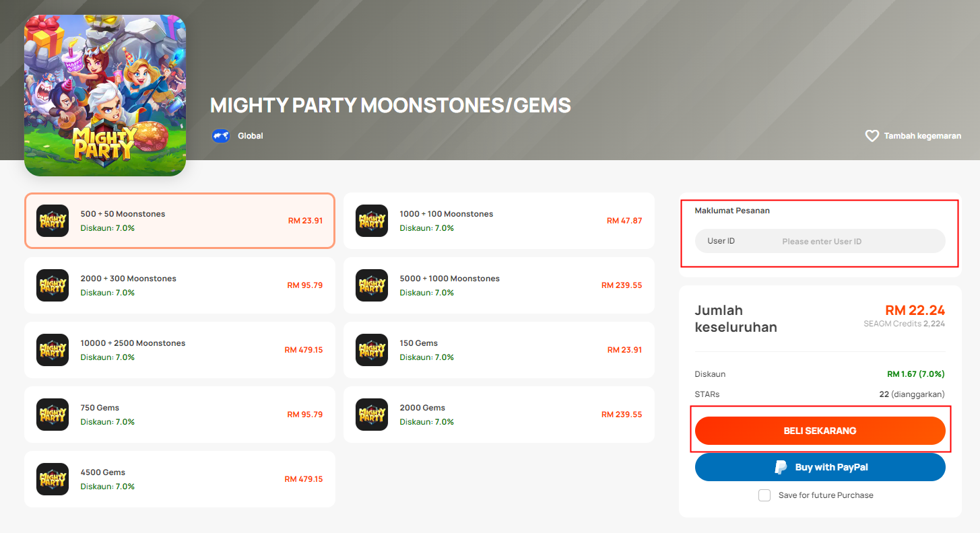Click the Global region globe icon
Screen dimensions: 980x533
point(221,136)
